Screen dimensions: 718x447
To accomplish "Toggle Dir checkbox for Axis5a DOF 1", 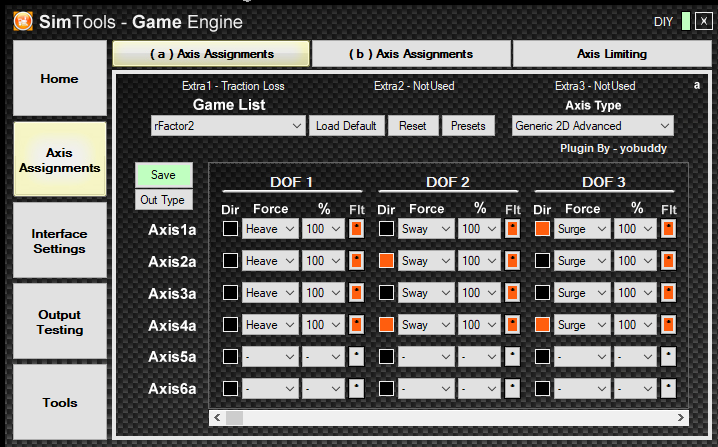I will click(x=230, y=356).
